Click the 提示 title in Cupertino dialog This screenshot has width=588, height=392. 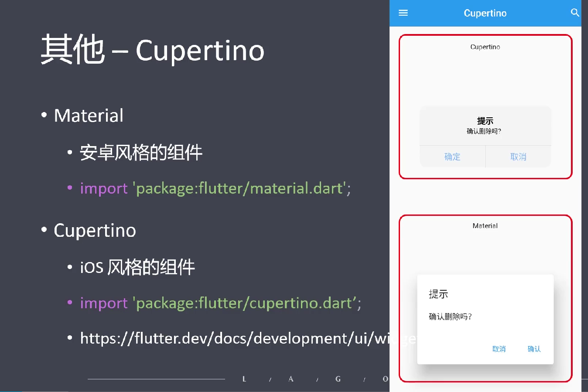tap(485, 121)
